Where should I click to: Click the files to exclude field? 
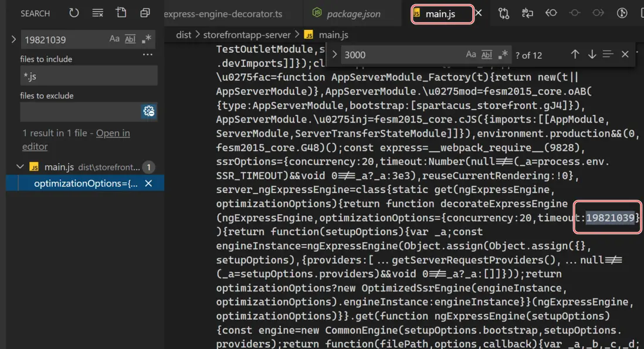[x=80, y=111]
